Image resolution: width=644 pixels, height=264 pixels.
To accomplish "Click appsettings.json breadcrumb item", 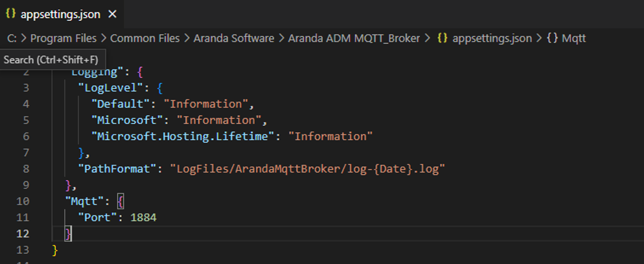I will click(x=492, y=39).
